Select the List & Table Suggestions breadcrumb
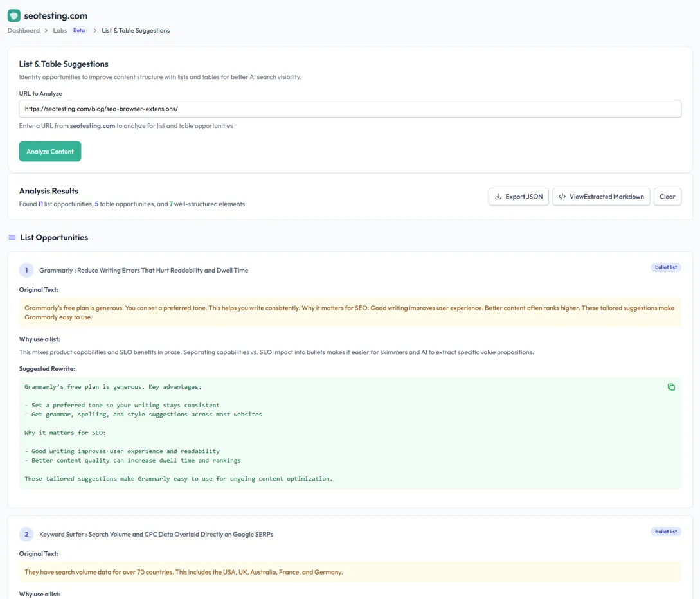This screenshot has height=599, width=700. point(136,30)
